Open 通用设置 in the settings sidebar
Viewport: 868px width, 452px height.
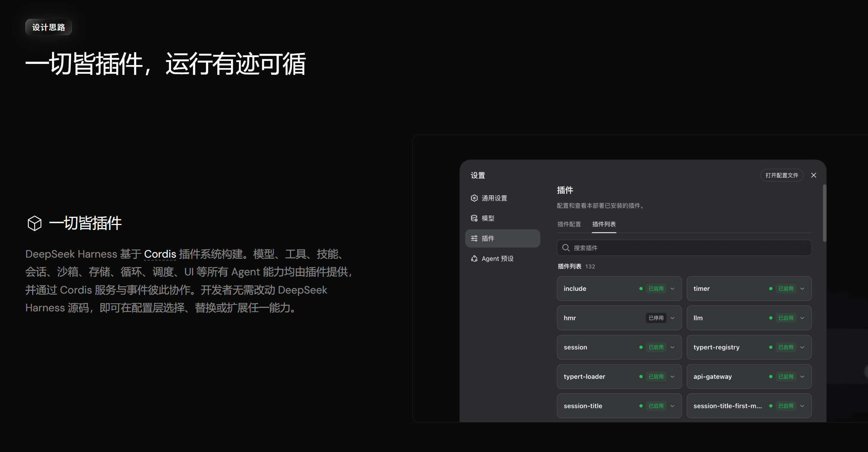coord(502,198)
